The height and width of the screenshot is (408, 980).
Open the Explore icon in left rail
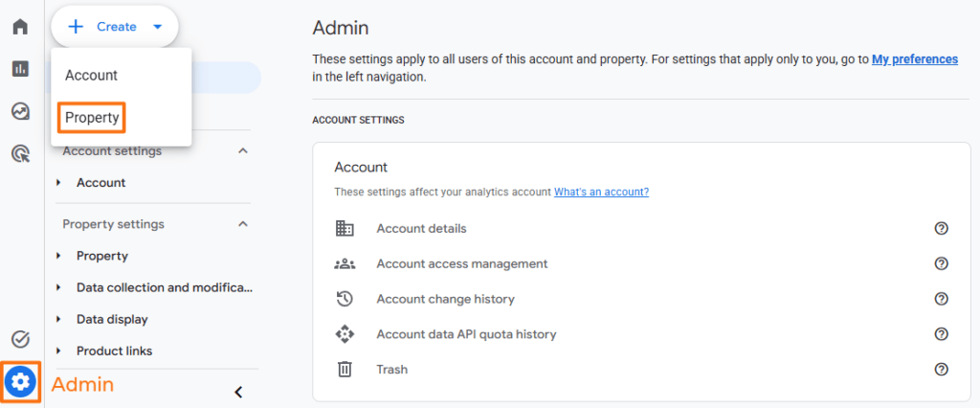[x=21, y=111]
